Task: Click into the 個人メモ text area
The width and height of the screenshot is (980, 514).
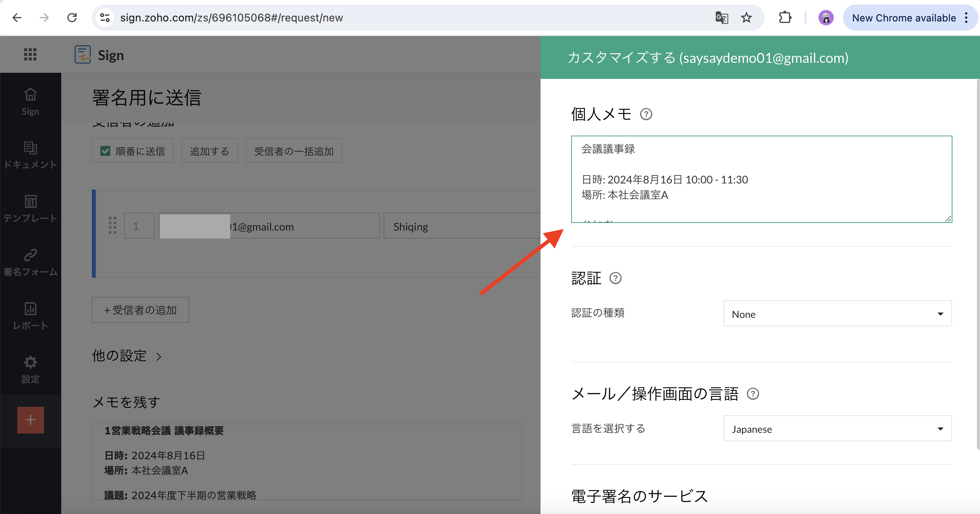Action: coord(761,178)
